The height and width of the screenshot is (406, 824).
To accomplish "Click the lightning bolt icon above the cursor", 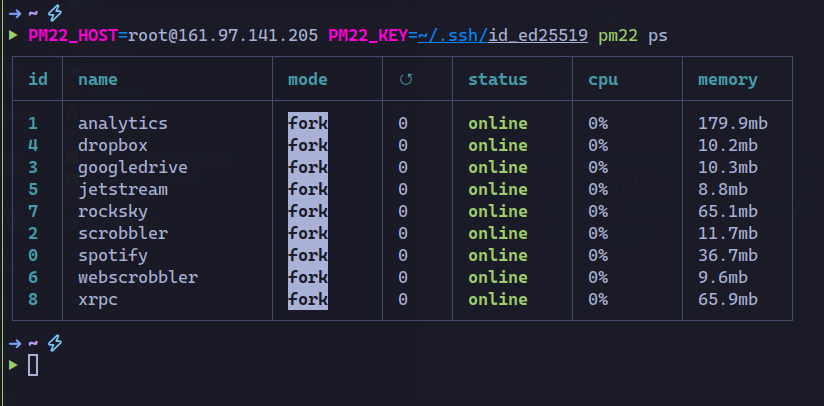I will [55, 344].
